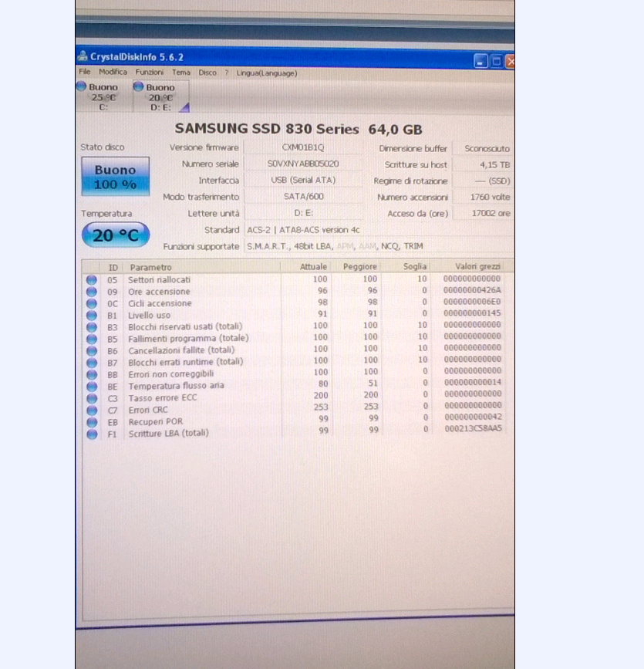Screen dimensions: 644x669
Task: Click the Standard field ACS-2 | ATA8-ACS
Action: [x=378, y=230]
